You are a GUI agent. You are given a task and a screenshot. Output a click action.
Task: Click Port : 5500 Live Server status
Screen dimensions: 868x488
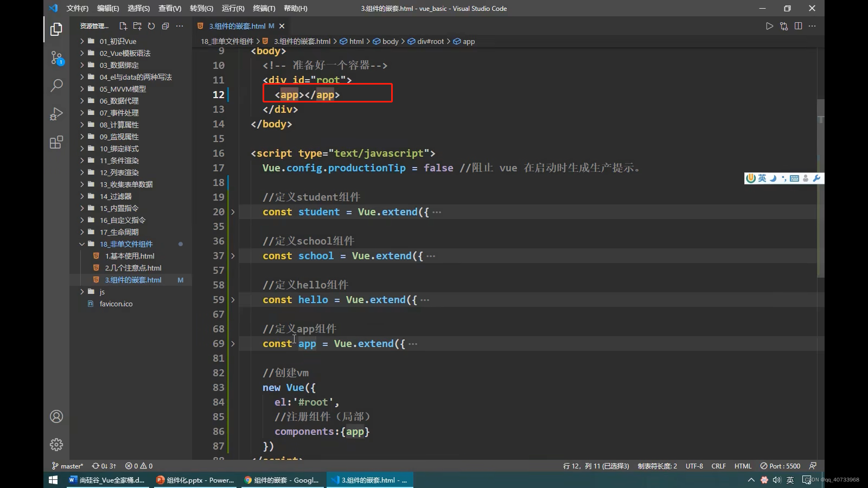780,466
